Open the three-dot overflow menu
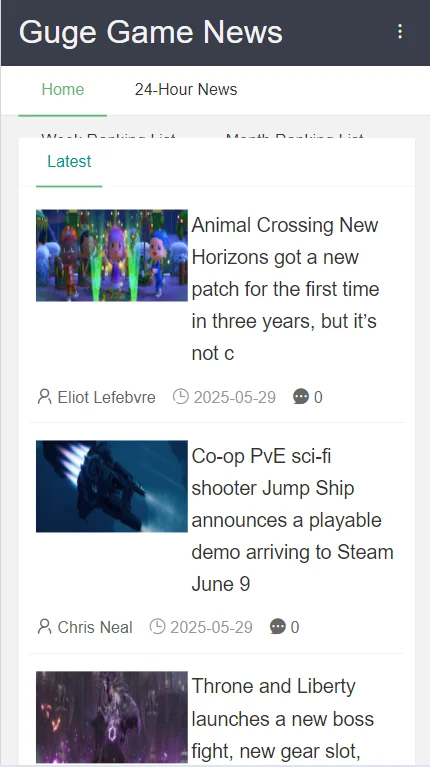The image size is (430, 767). coord(400,31)
